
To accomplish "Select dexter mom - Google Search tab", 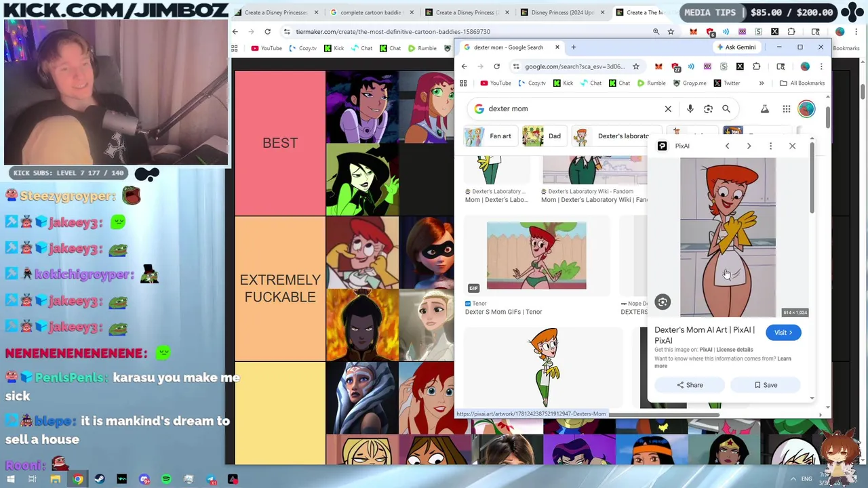I will click(x=508, y=47).
